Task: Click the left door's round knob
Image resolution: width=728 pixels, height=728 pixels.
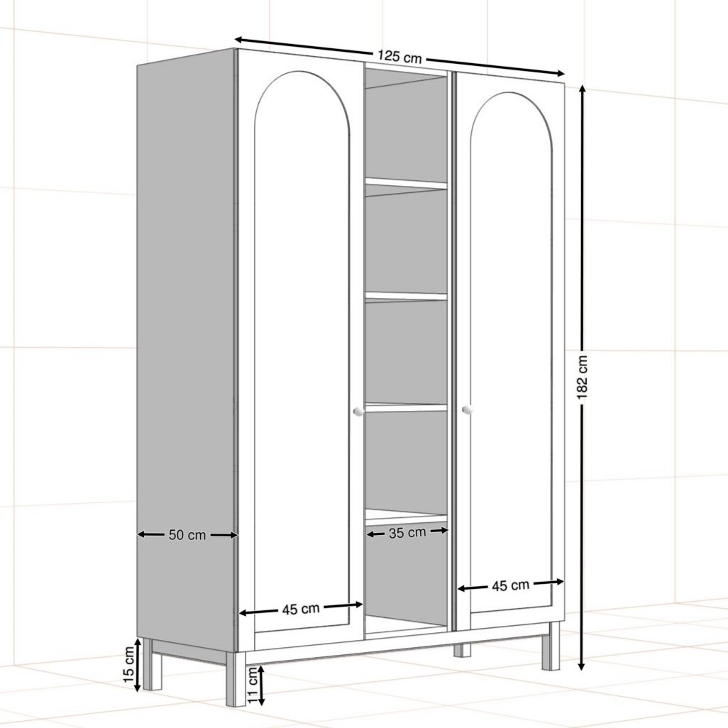Action: [x=358, y=411]
